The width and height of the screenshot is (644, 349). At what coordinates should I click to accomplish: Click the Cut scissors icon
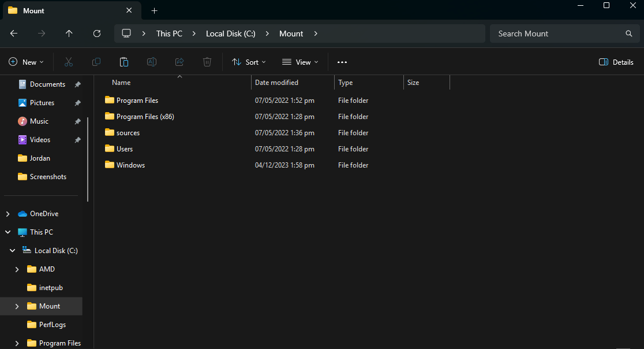[x=69, y=62]
